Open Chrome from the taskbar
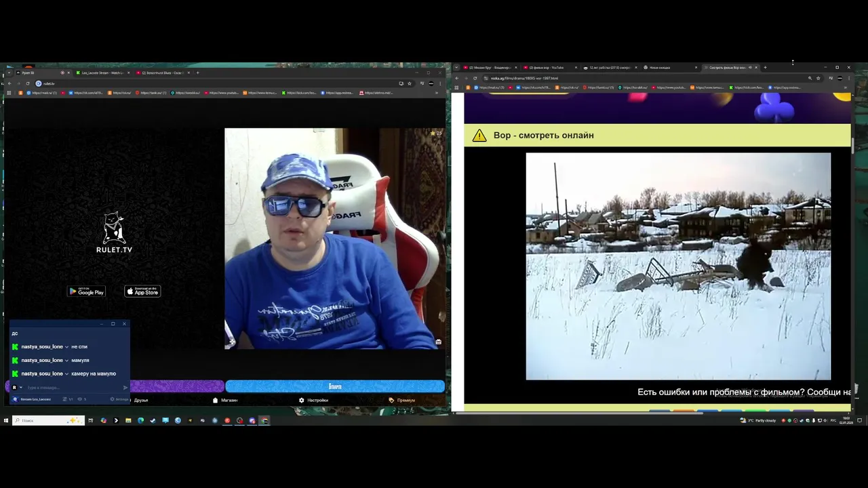This screenshot has height=488, width=868. click(x=264, y=421)
